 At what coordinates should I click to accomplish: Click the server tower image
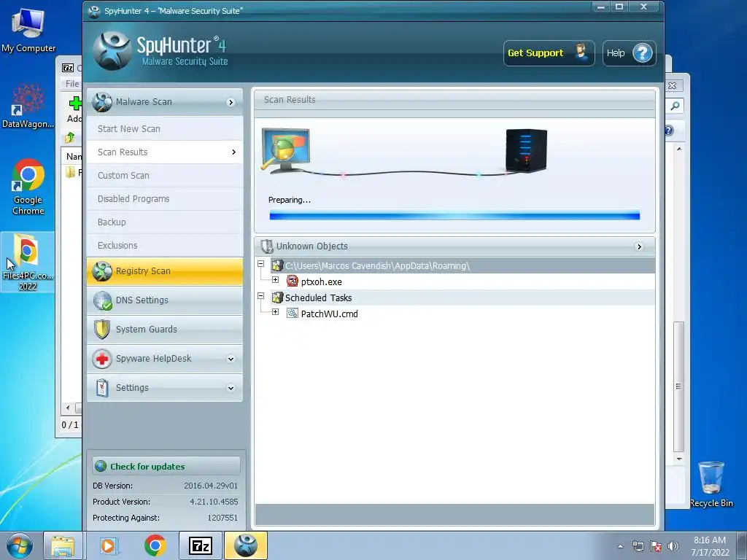click(526, 150)
